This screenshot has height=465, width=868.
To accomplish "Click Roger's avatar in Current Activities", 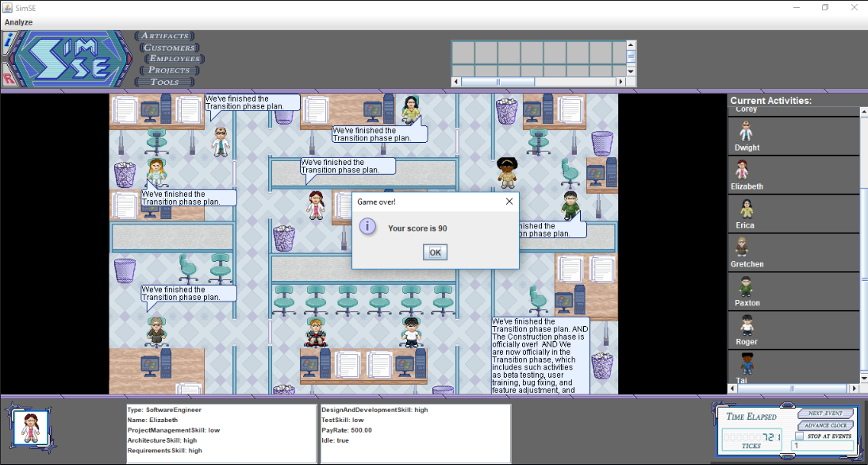I will pyautogui.click(x=746, y=325).
